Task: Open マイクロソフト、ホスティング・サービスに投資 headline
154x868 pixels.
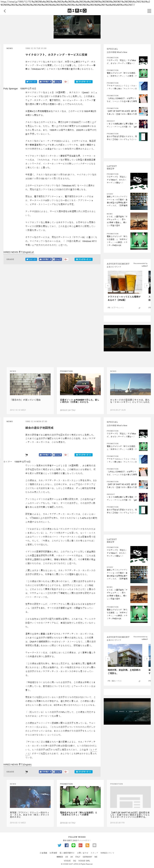Action: point(56,55)
